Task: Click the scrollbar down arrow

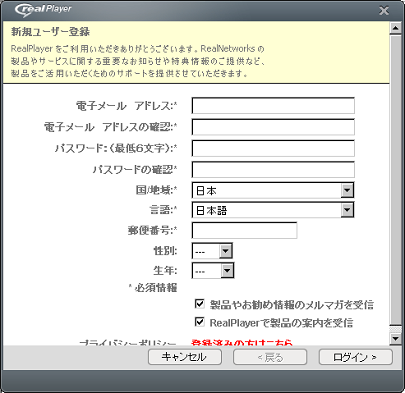Action: tap(396, 339)
